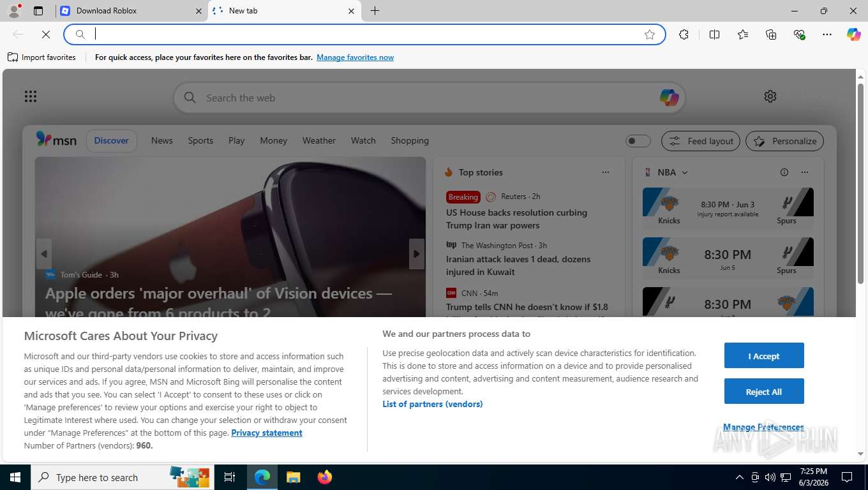Show hidden system tray icons chevron
The width and height of the screenshot is (868, 490).
(x=740, y=477)
